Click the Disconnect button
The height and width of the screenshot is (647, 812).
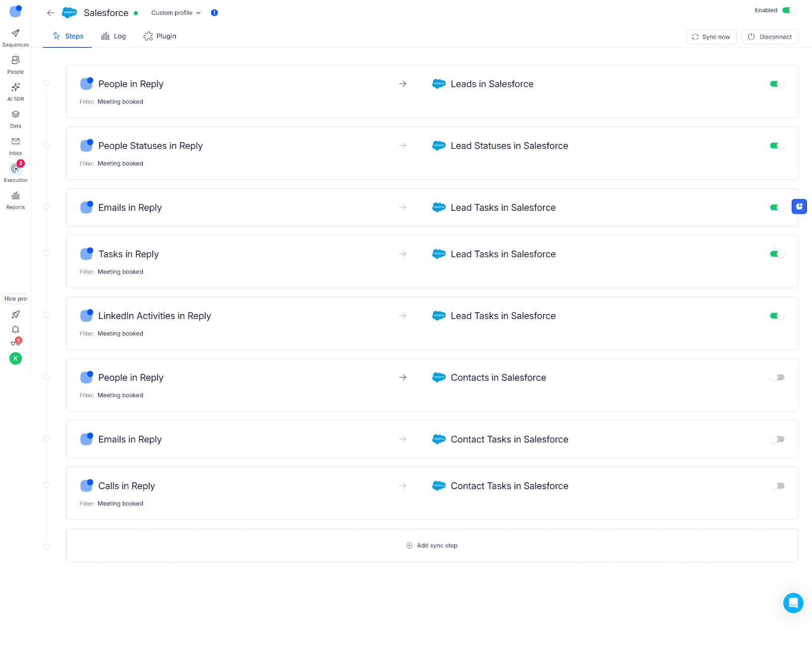pyautogui.click(x=769, y=37)
